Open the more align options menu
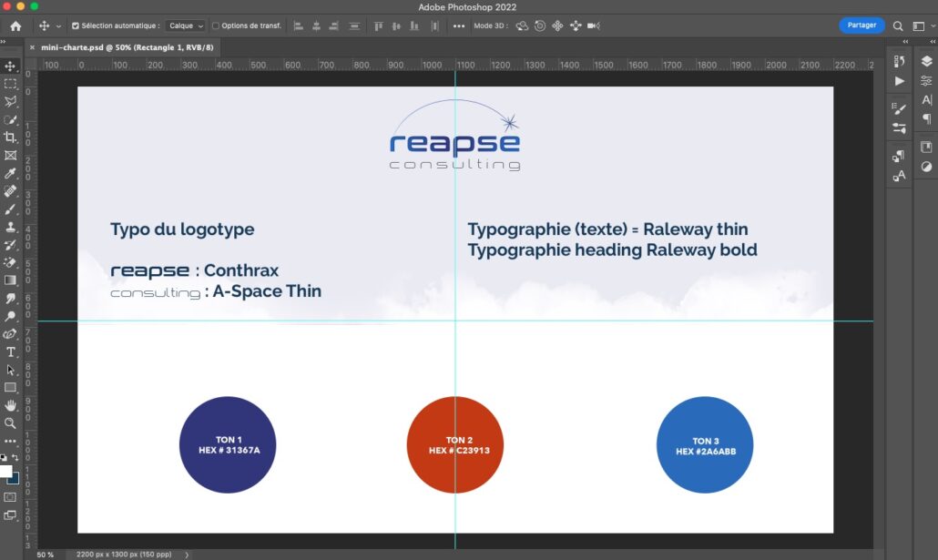The width and height of the screenshot is (938, 560). tap(459, 25)
